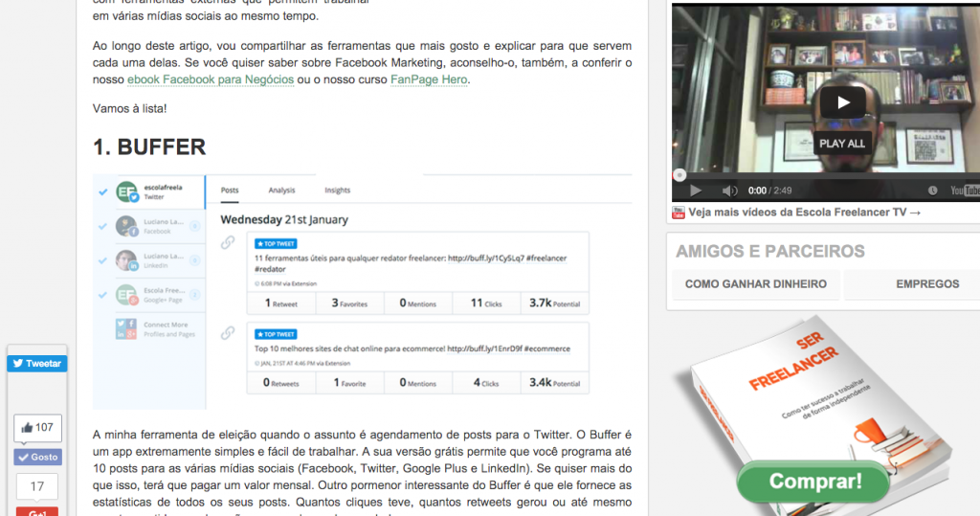This screenshot has height=516, width=980.
Task: Open the ebook Facebook para Negócios link
Action: [210, 79]
